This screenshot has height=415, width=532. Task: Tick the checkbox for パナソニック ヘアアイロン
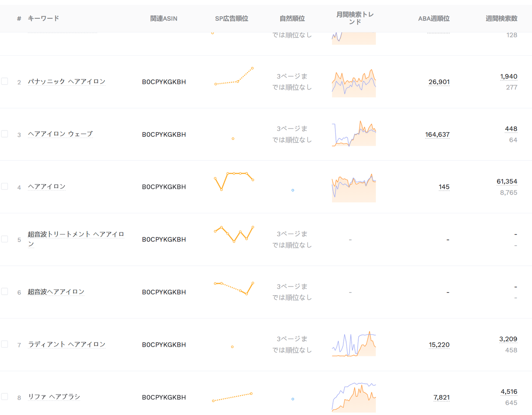pyautogui.click(x=5, y=82)
